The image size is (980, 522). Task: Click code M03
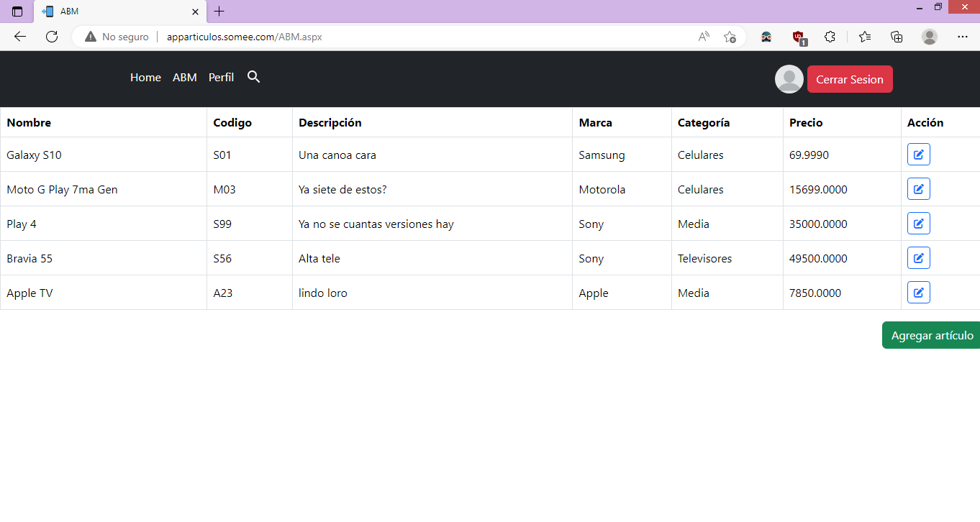[x=224, y=189]
